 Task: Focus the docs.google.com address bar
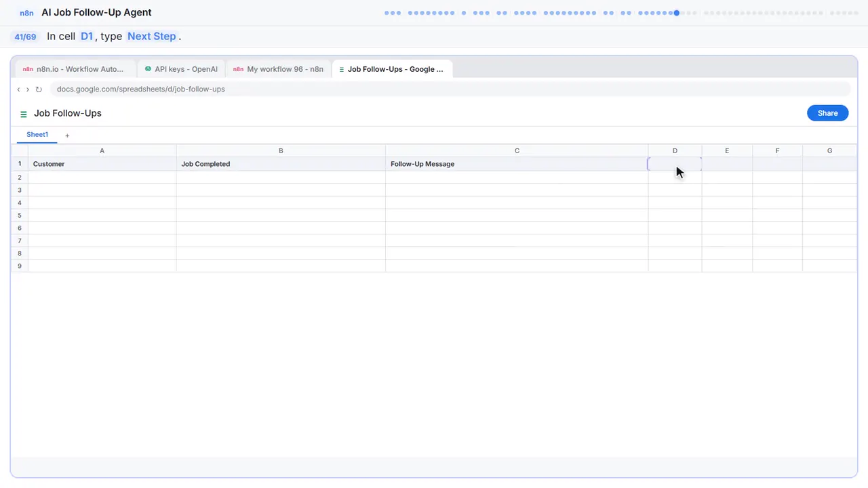tap(450, 89)
